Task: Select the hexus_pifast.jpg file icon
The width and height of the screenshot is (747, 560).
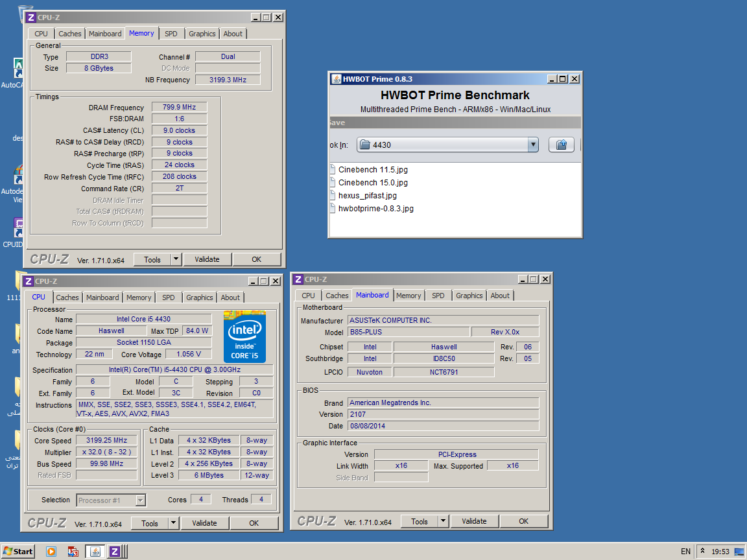Action: 333,195
